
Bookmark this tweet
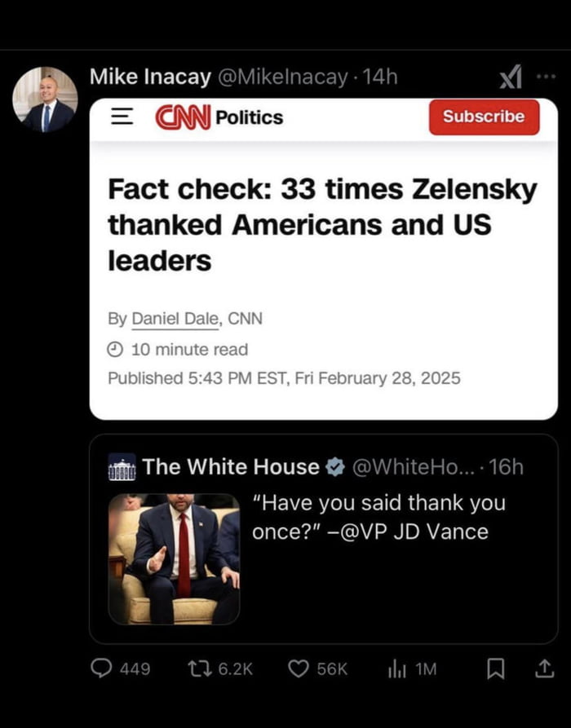[496, 668]
